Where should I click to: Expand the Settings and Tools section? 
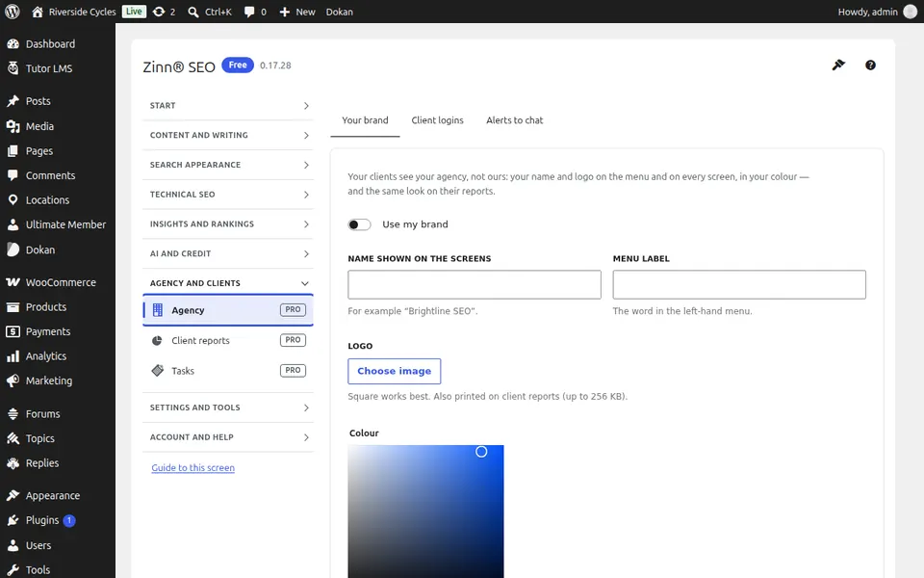tap(228, 407)
